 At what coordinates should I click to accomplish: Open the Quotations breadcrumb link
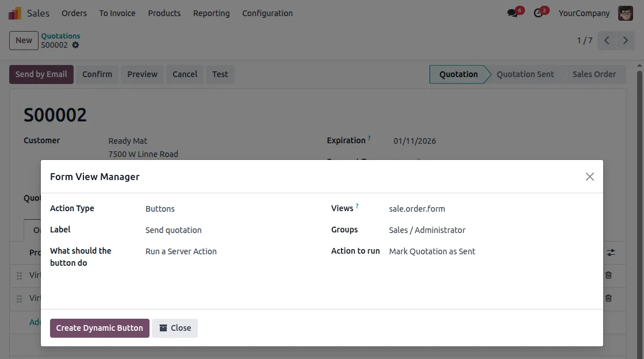(x=60, y=36)
